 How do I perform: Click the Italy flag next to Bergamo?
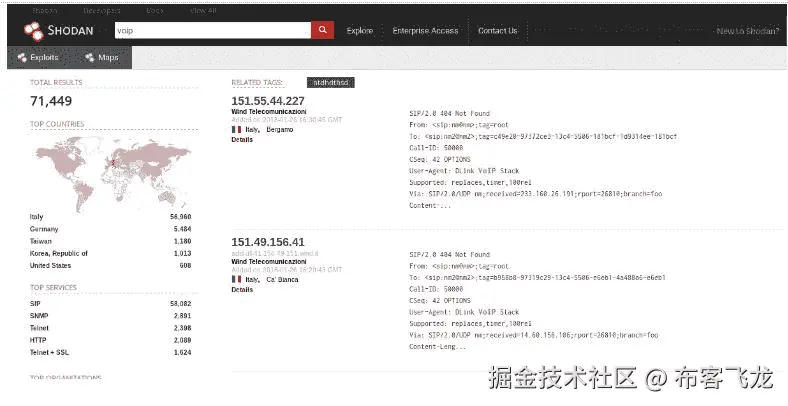236,130
